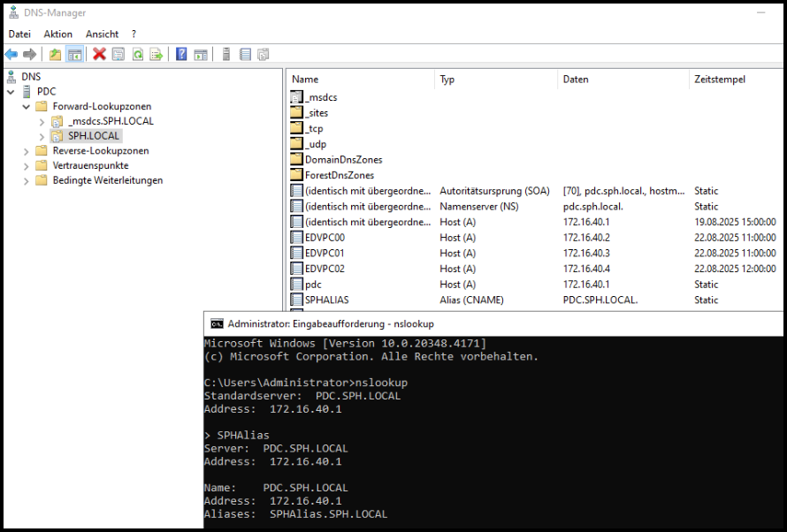
Task: Open the Ansicht menu
Action: pos(102,34)
